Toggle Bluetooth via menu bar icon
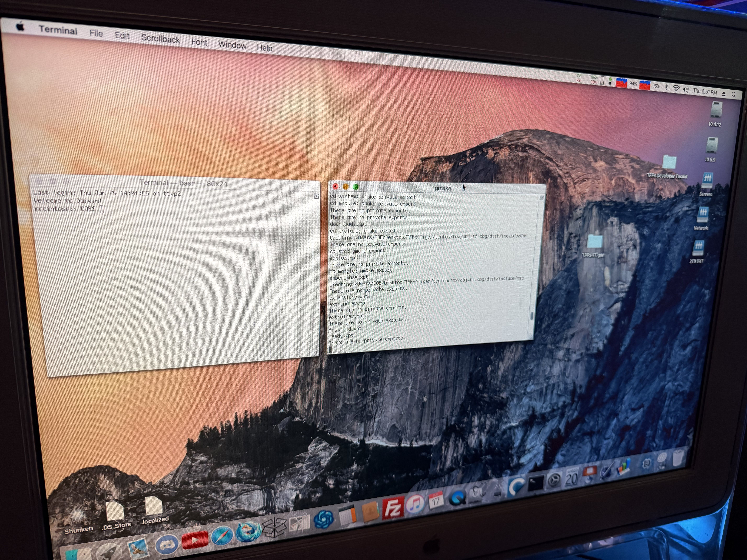Screen dimensions: 747x560 (x=666, y=87)
